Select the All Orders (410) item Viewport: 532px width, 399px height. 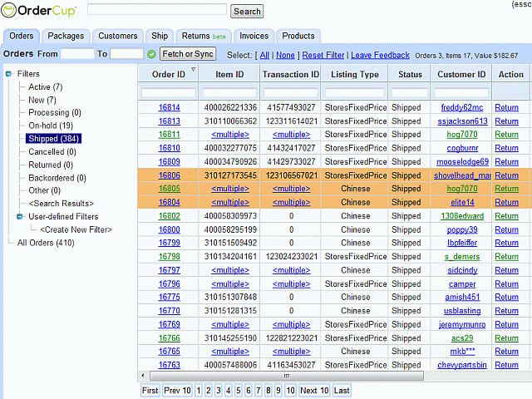tap(46, 243)
